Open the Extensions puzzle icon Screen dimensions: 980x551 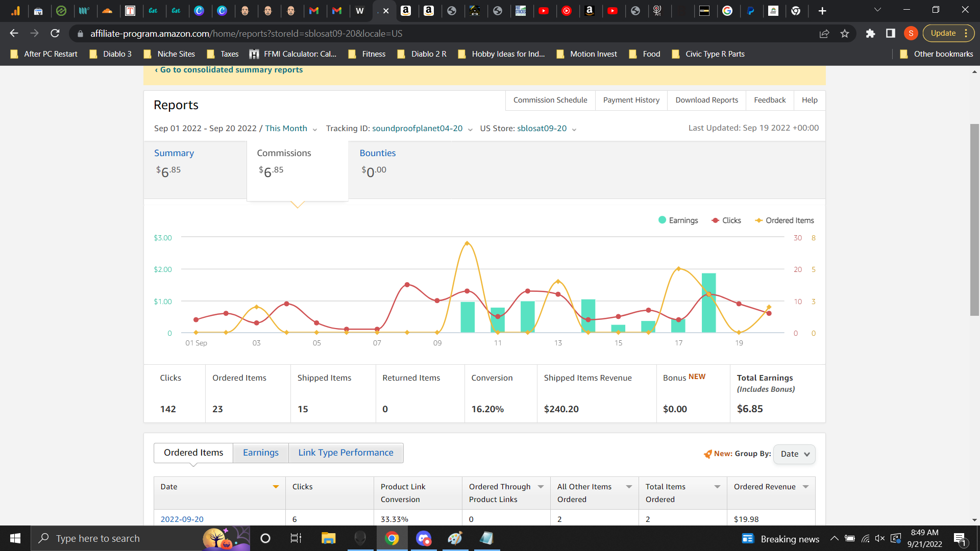pos(870,33)
